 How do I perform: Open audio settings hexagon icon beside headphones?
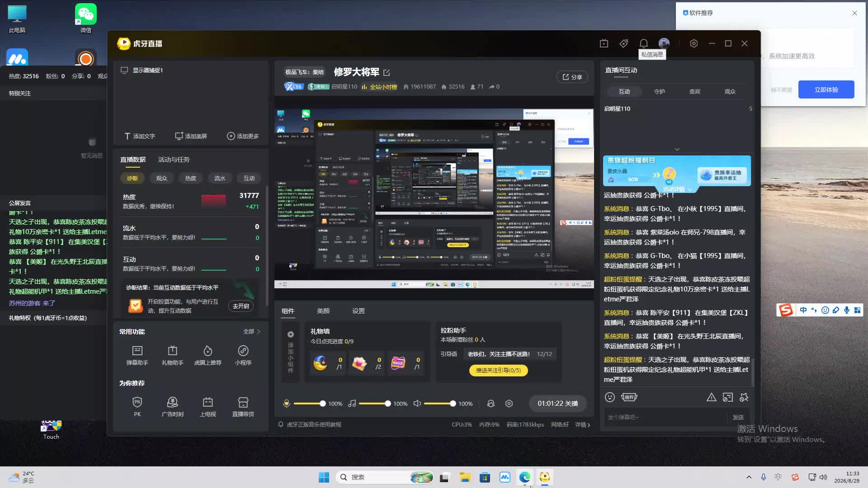pos(509,404)
